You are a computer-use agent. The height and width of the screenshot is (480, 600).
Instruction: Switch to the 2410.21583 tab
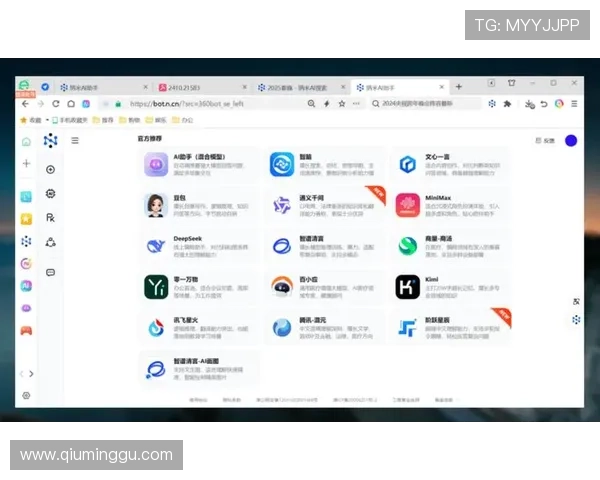[x=201, y=88]
